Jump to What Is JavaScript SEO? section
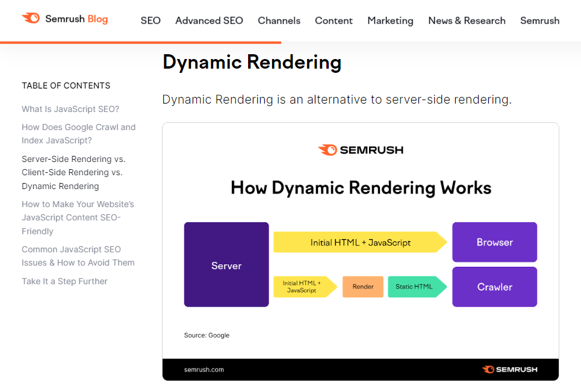This screenshot has width=581, height=392. [70, 110]
